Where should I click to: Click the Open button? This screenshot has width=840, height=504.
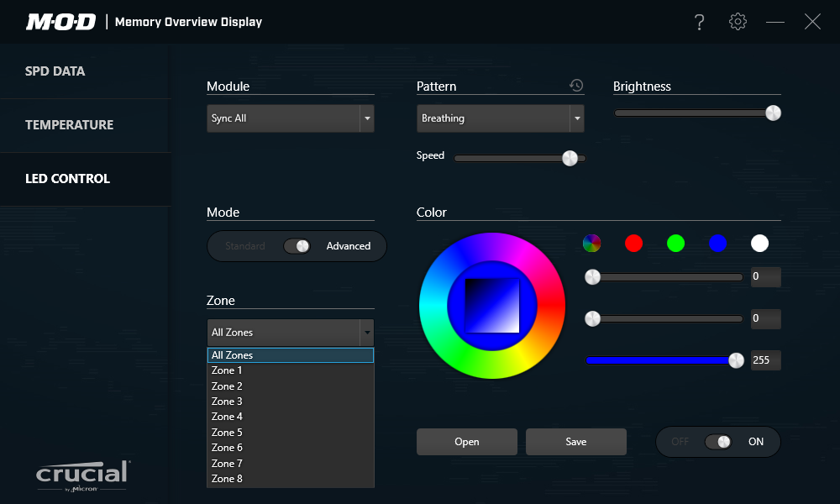click(x=467, y=442)
